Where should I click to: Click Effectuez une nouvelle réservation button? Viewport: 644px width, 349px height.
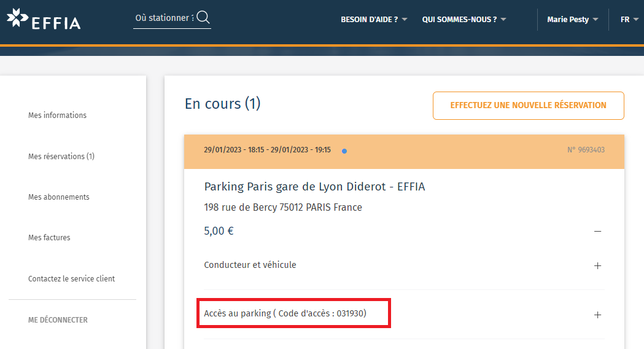click(x=528, y=105)
